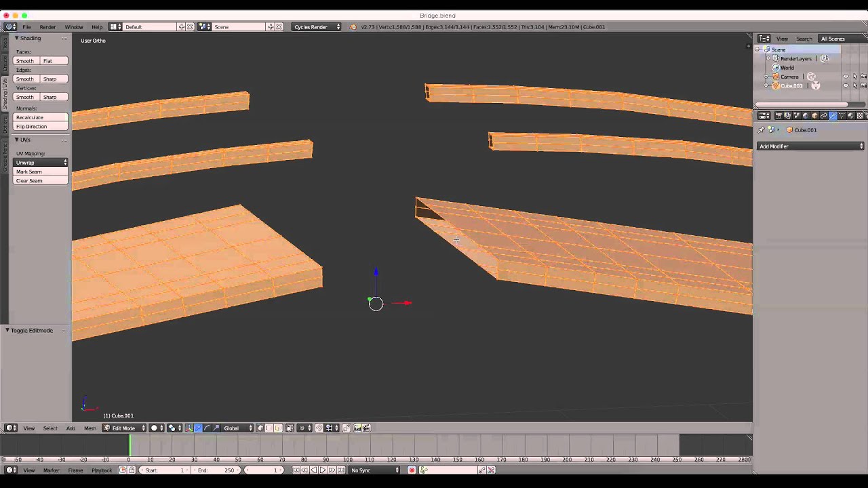
Task: Click the OpenGL render image camera icon
Action: click(x=357, y=428)
